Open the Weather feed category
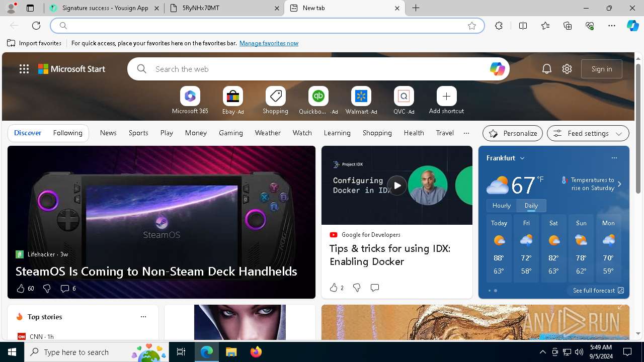This screenshot has height=362, width=644. coord(268,133)
